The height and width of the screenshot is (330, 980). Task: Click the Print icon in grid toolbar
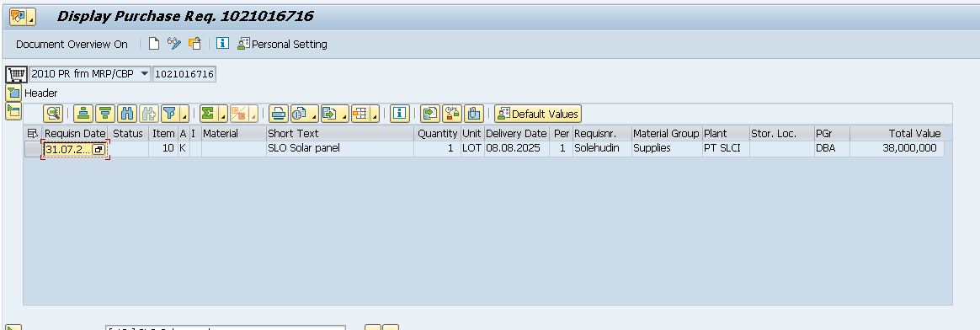pos(278,114)
